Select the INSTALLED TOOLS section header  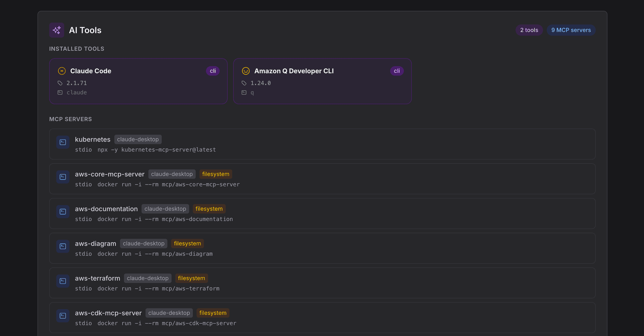76,49
